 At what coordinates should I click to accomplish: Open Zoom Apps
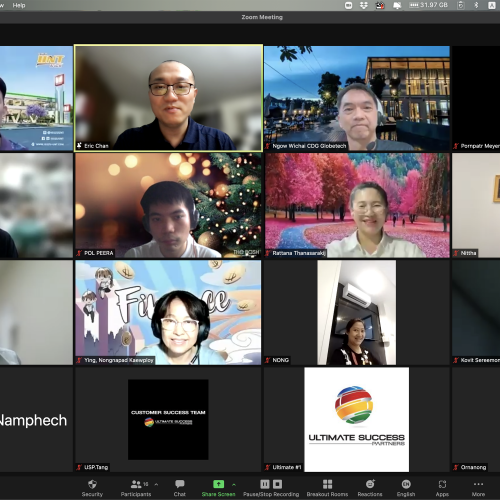442,488
